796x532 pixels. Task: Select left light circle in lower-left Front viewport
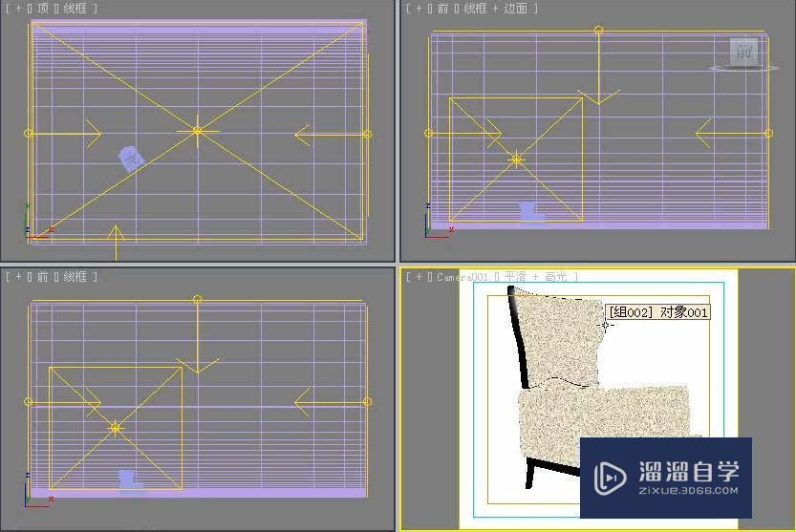pyautogui.click(x=29, y=401)
